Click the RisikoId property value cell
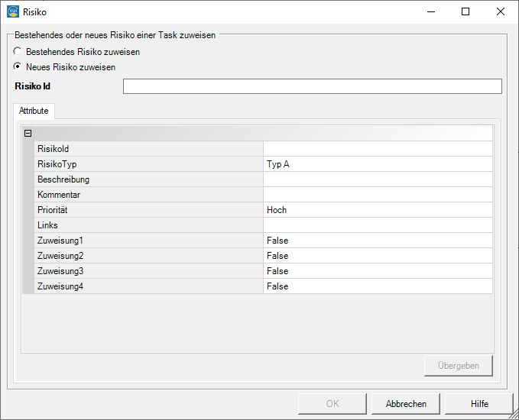 click(378, 149)
